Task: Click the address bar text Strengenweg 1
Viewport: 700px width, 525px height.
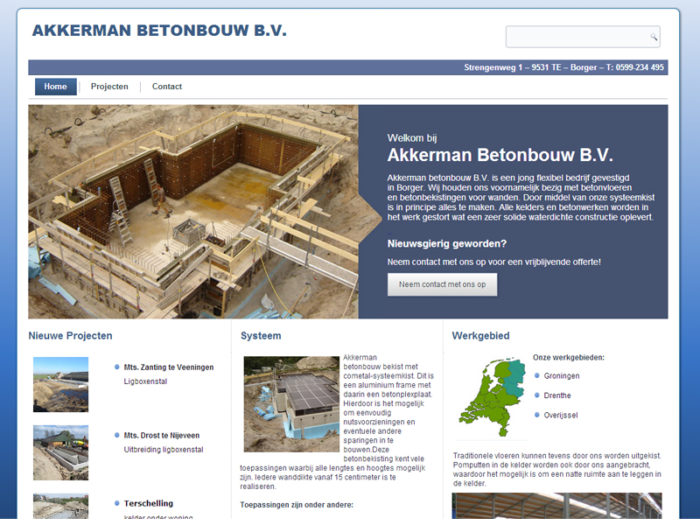Action: pos(493,67)
